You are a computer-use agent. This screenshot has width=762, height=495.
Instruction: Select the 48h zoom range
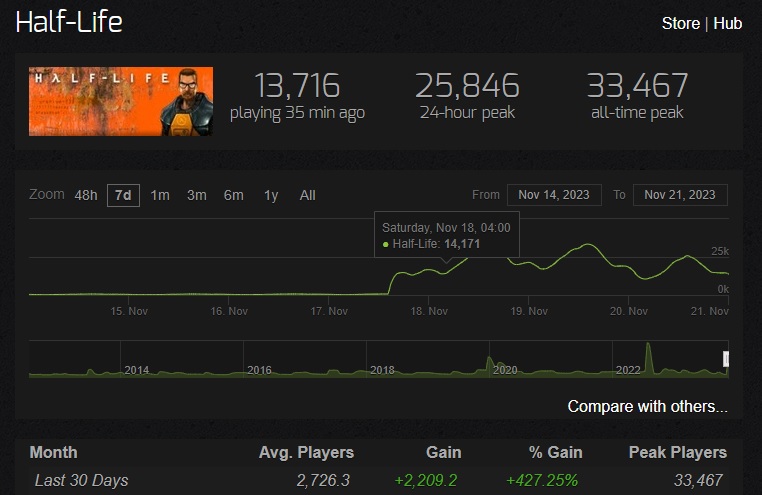86,195
